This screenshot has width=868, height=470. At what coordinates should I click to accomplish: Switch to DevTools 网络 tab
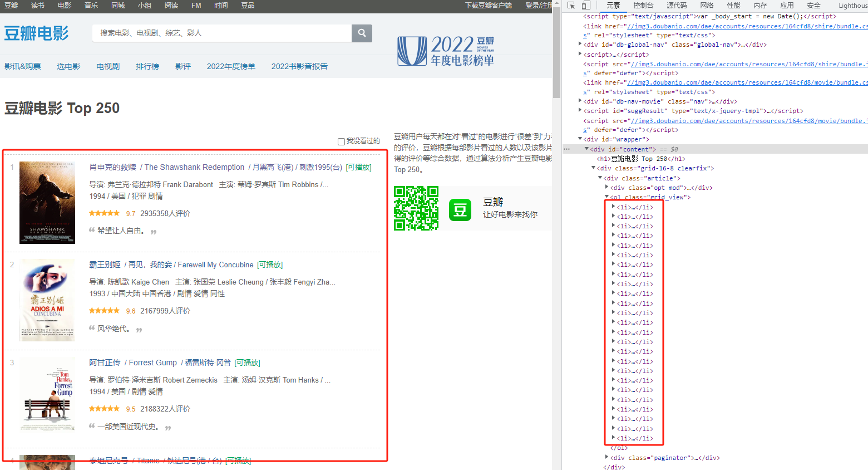click(707, 6)
